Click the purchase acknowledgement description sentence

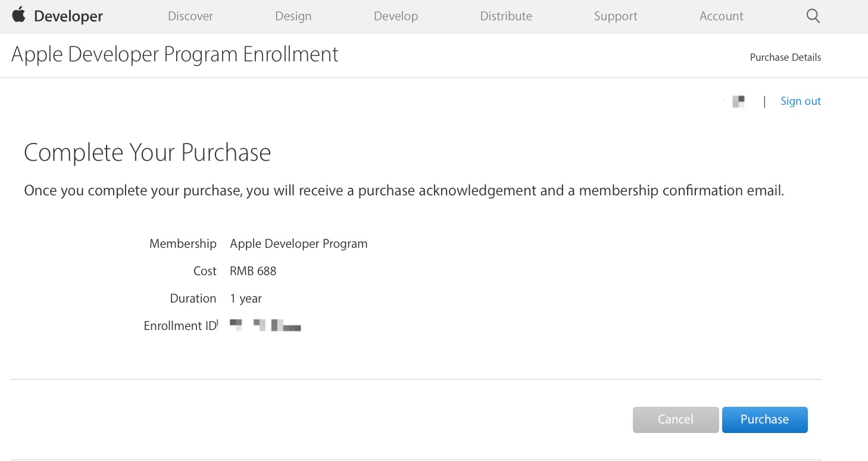(404, 191)
